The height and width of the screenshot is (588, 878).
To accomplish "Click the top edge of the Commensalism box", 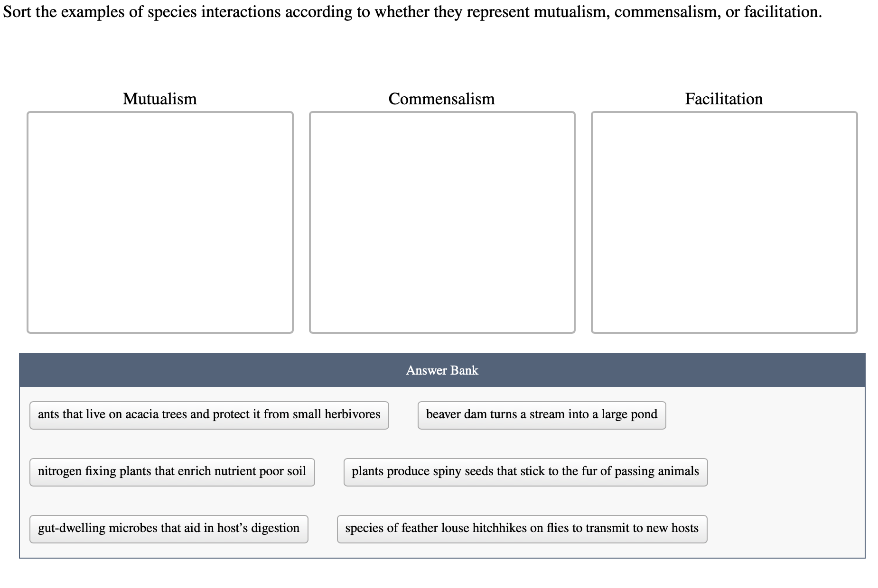I will [x=441, y=112].
